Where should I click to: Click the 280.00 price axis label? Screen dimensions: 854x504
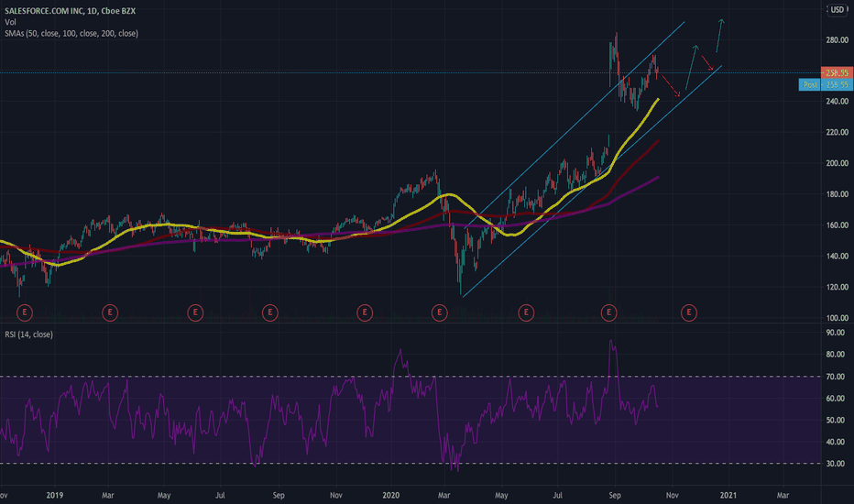pos(838,39)
